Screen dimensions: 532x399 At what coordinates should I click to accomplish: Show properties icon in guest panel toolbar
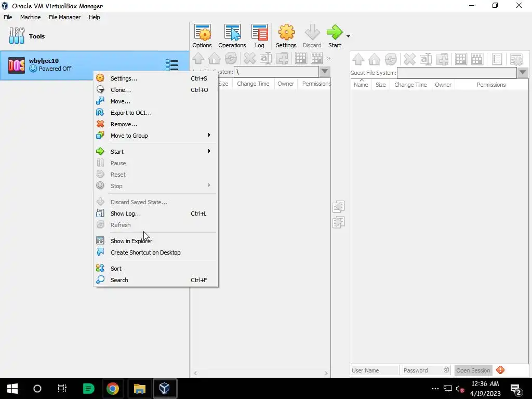[497, 59]
